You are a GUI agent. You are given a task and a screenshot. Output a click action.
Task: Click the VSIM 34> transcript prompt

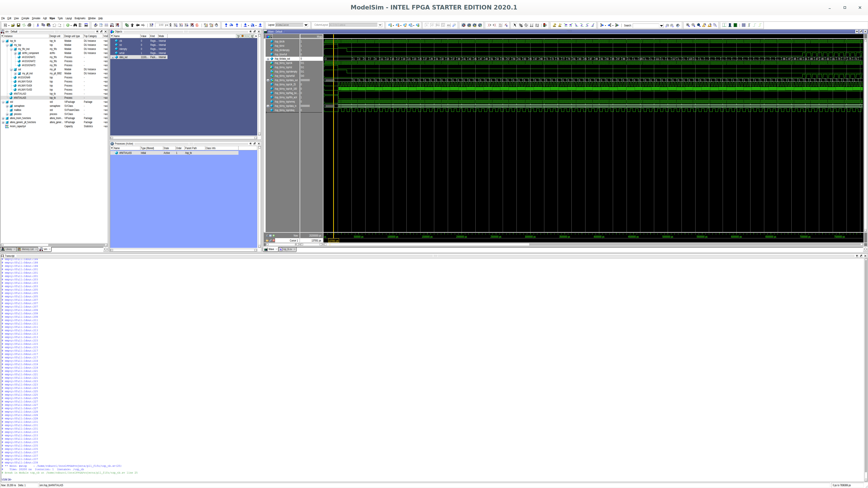6,480
